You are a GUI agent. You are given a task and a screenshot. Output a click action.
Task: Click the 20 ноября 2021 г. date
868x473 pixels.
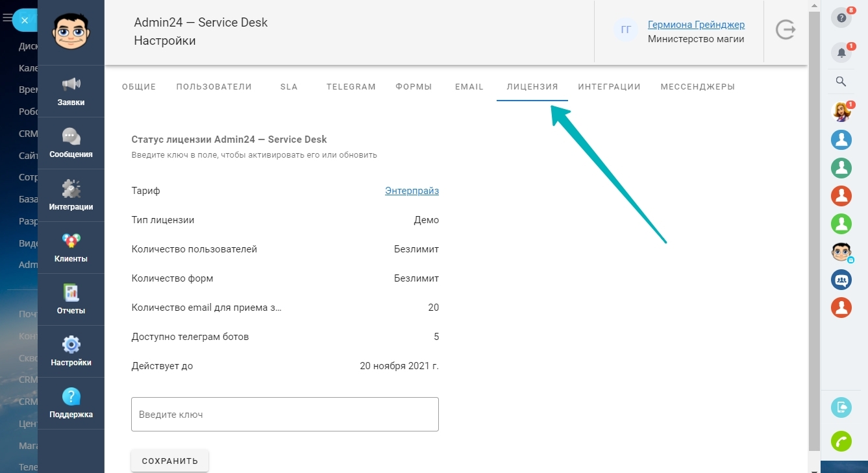point(399,366)
